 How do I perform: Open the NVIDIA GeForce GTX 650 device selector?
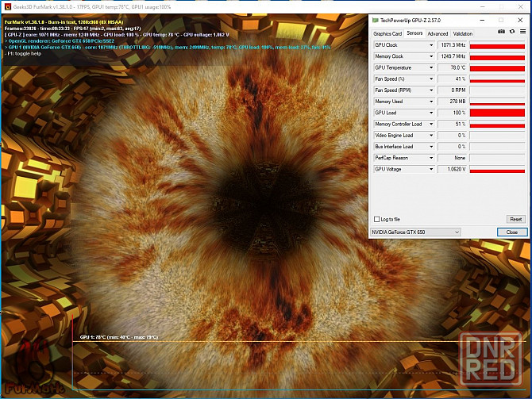(416, 232)
